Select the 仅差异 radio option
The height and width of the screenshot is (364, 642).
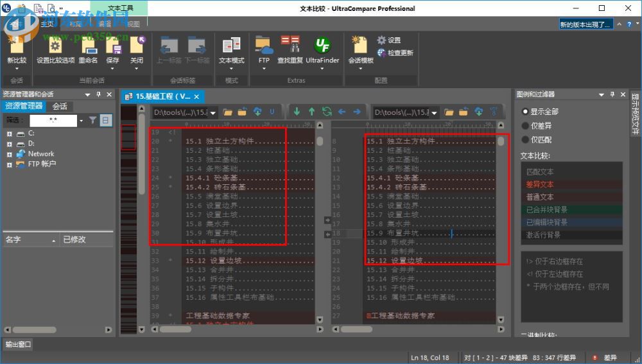tap(525, 126)
